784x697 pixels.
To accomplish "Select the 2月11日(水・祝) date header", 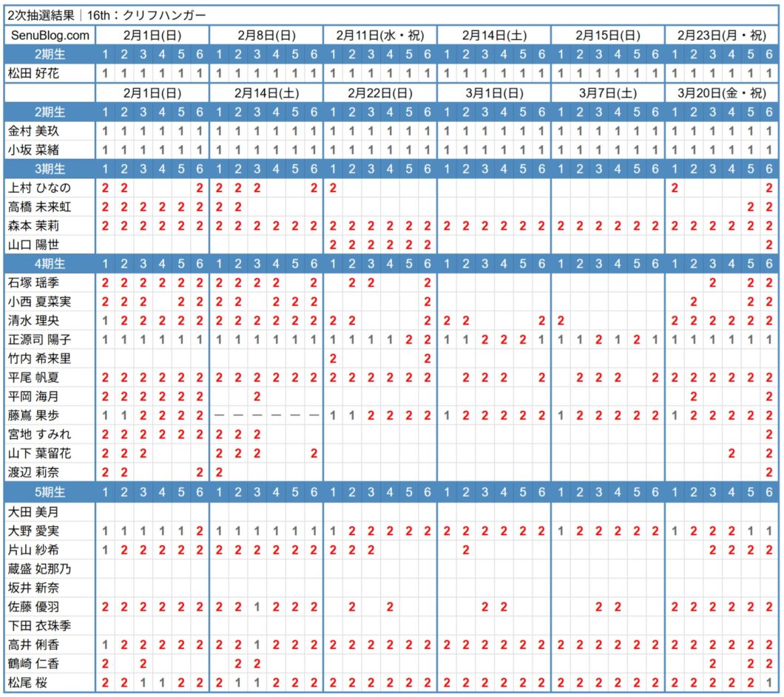I will 380,35.
